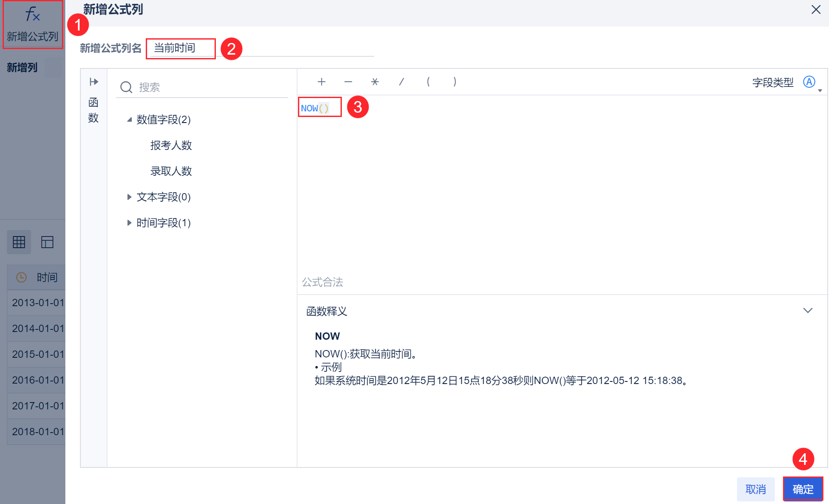Collapse the 数值字段(2) group
The image size is (829, 504).
point(129,120)
